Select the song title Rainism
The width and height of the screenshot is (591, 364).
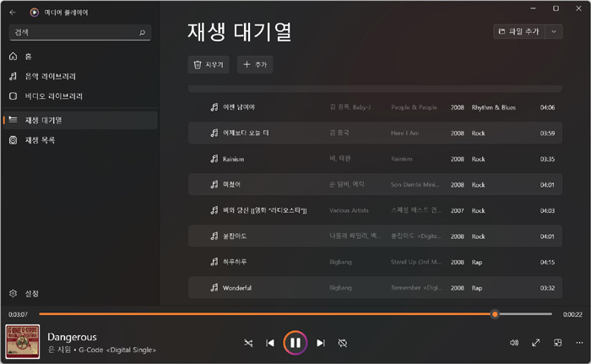point(233,159)
